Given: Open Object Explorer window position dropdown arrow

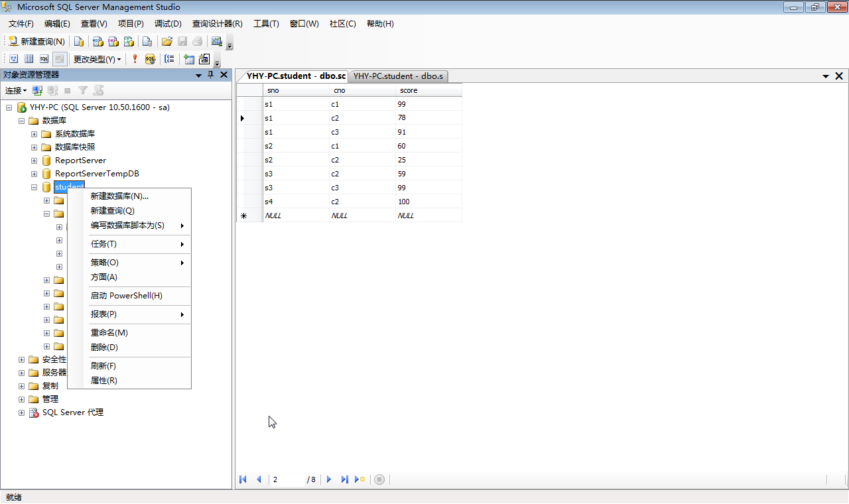Looking at the screenshot, I should [198, 76].
